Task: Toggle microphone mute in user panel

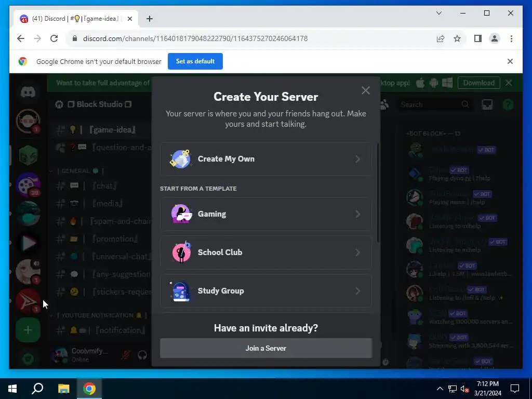Action: 126,355
